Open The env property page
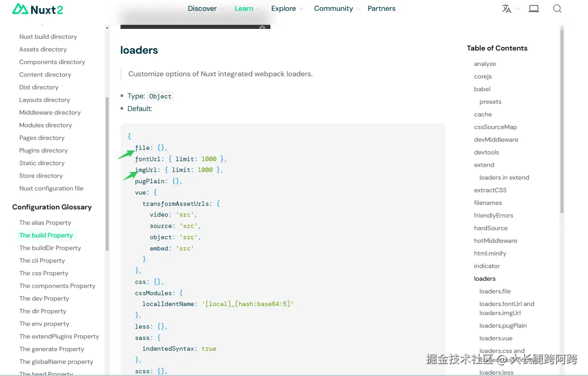Screen dimensions: 588x376 pyautogui.click(x=44, y=324)
